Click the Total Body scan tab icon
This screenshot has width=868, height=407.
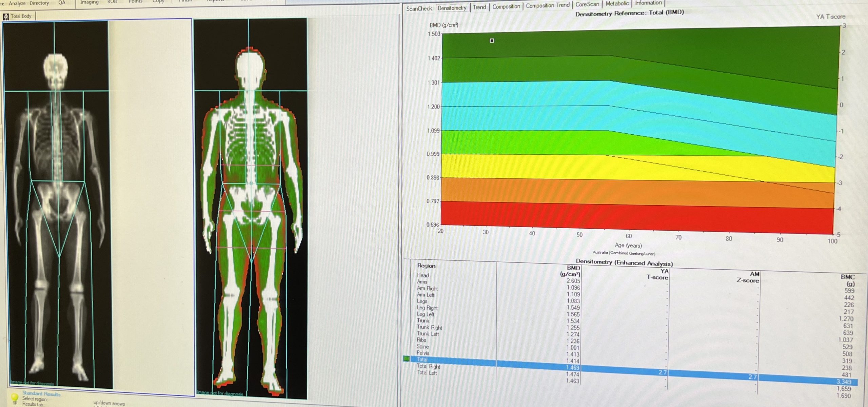(x=7, y=16)
